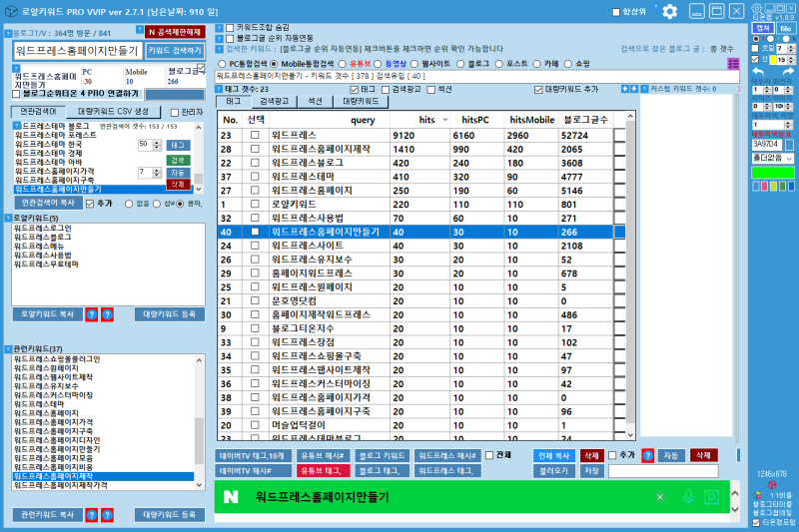Click 전체 복사 button

554,455
